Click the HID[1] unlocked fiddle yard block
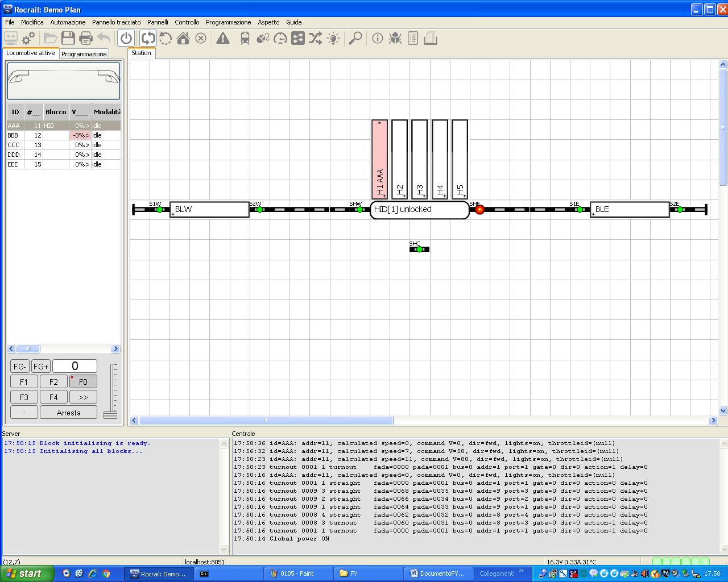728x582 pixels. pos(420,210)
